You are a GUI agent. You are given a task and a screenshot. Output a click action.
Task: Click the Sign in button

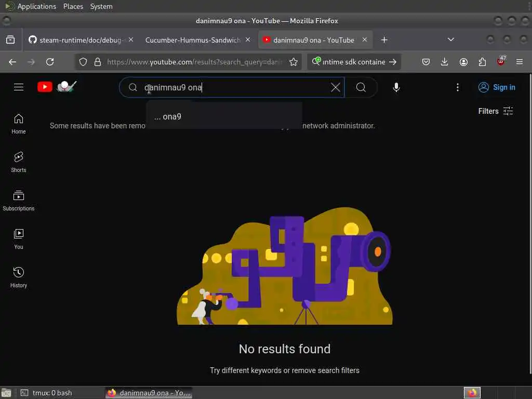(x=497, y=87)
